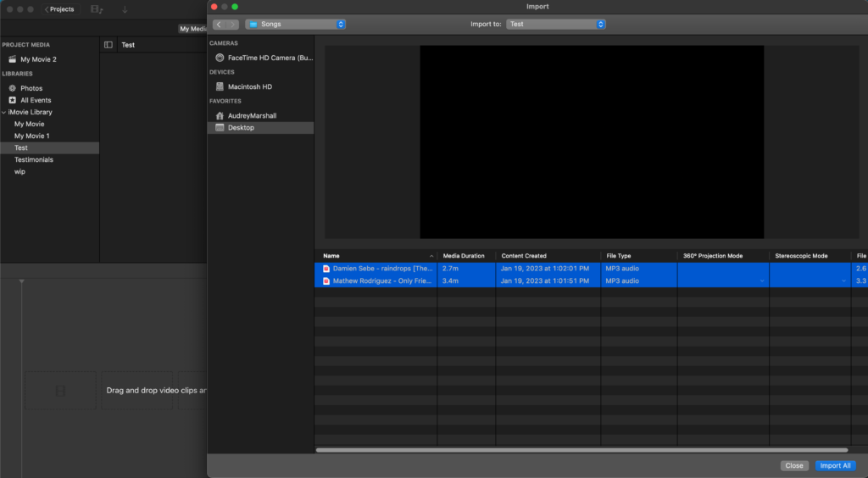Select the Damien Sebe - raindrops file
Viewport: 868px width, 478px height.
click(x=382, y=269)
